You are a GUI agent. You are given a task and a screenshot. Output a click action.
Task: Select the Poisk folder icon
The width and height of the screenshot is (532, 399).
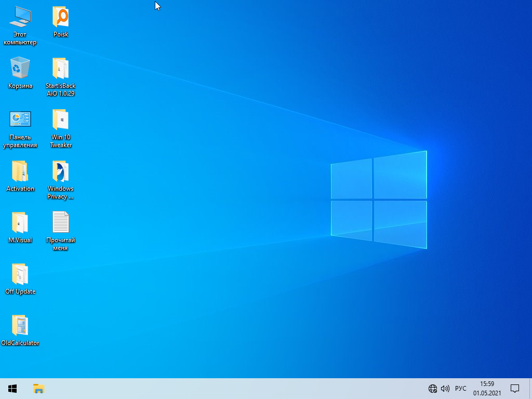coord(61,18)
